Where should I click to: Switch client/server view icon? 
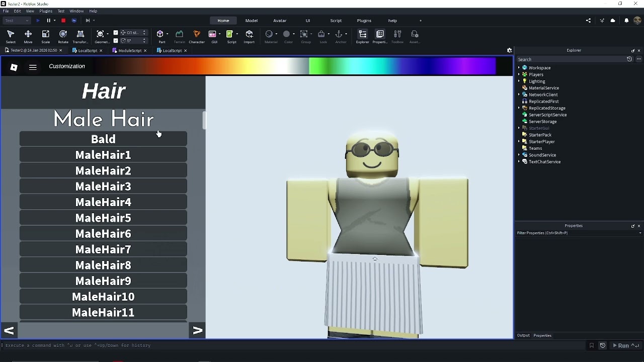(x=74, y=21)
